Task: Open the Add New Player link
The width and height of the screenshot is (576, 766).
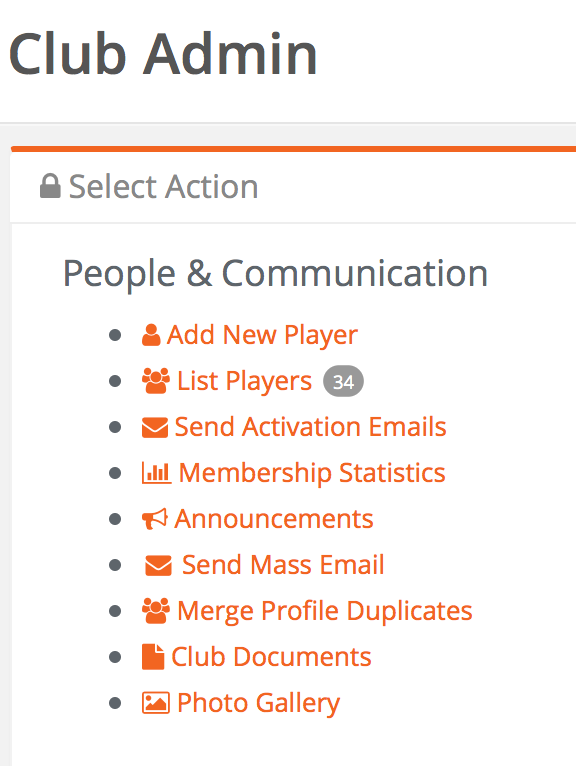Action: (x=262, y=336)
